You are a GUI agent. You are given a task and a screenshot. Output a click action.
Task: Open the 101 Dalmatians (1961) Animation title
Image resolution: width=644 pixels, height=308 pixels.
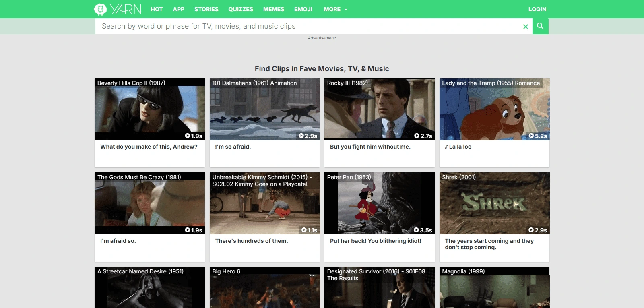[x=254, y=83]
